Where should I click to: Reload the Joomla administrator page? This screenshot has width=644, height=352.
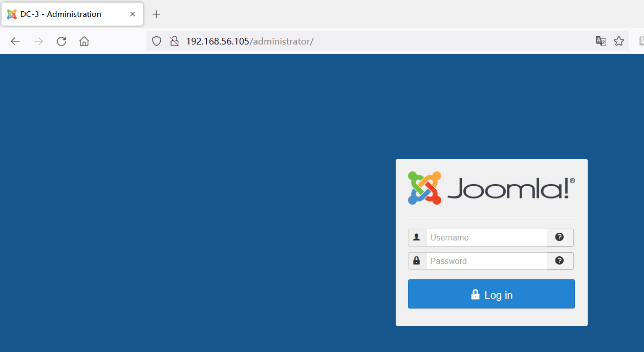(x=61, y=41)
